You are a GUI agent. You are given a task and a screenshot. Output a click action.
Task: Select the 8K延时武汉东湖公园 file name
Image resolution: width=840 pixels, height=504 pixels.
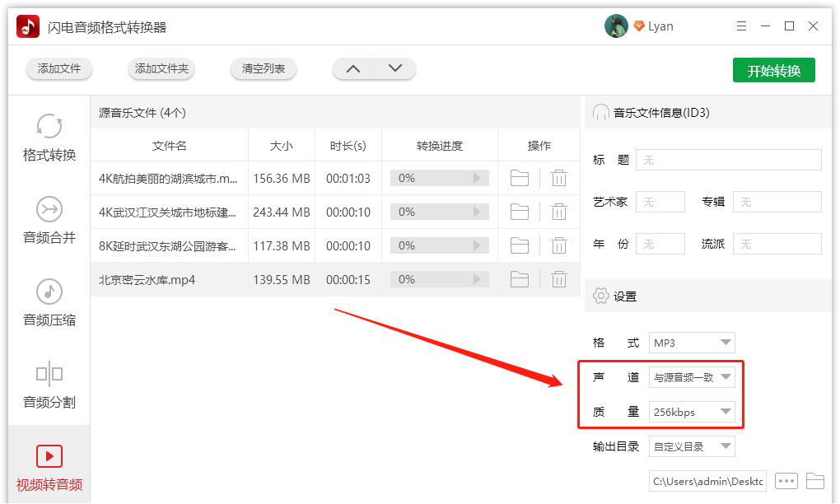tap(167, 246)
